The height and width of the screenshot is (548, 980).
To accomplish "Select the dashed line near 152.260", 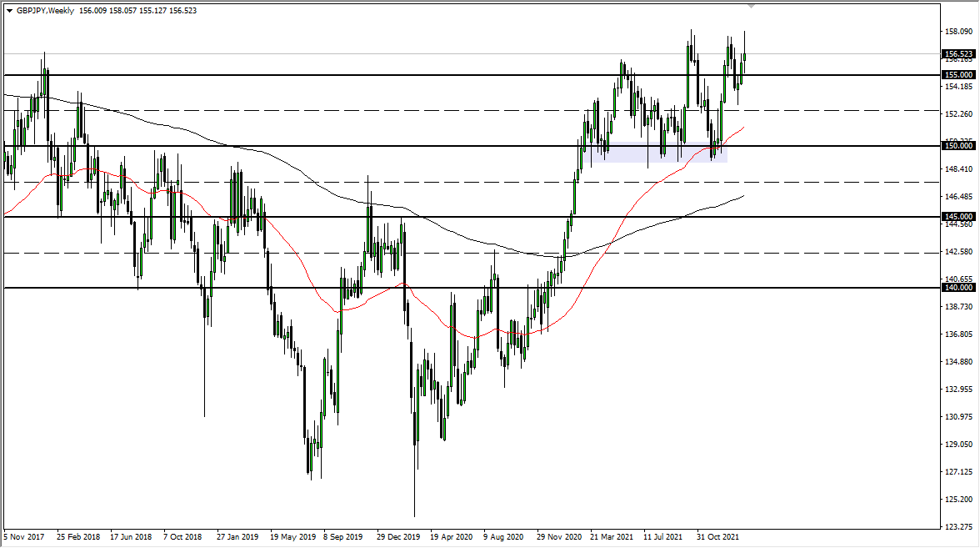I will [x=333, y=109].
